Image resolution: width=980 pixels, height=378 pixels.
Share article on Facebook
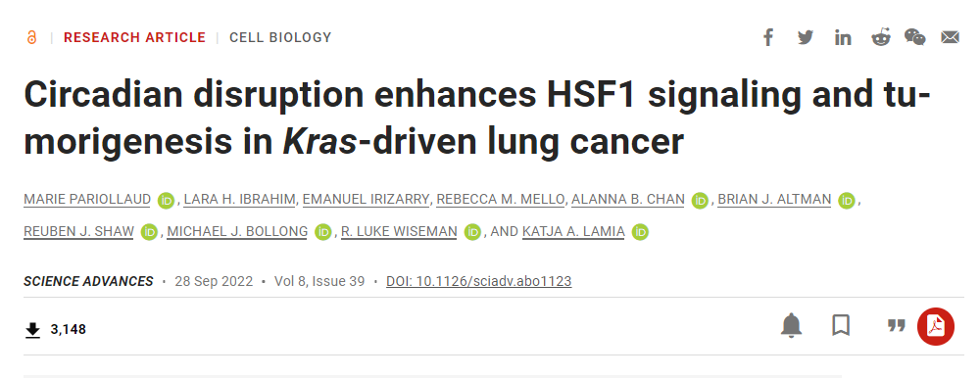(x=768, y=37)
